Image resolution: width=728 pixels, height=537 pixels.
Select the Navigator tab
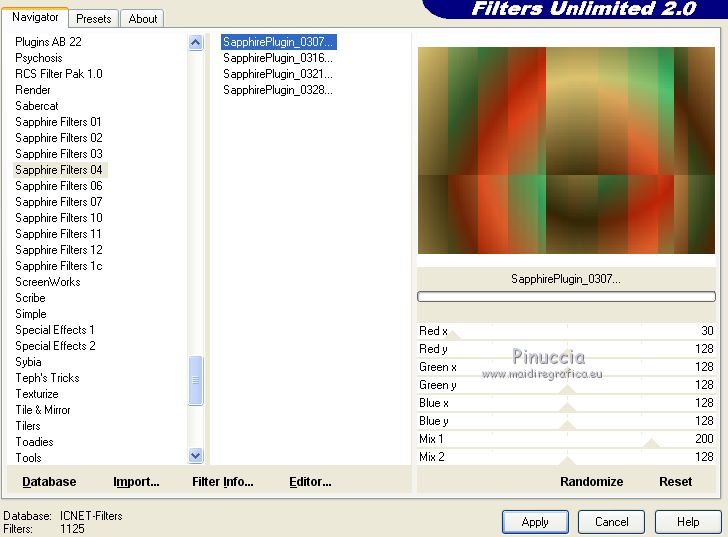35,17
